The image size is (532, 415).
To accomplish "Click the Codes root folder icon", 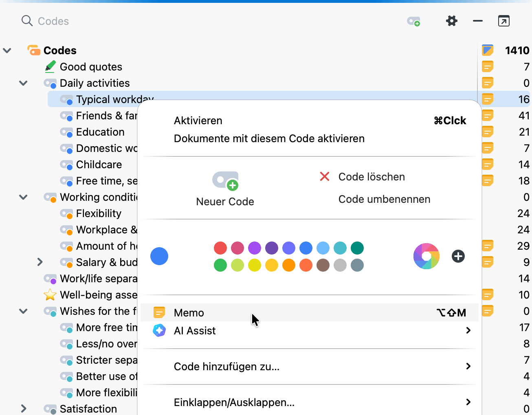I will (x=34, y=50).
